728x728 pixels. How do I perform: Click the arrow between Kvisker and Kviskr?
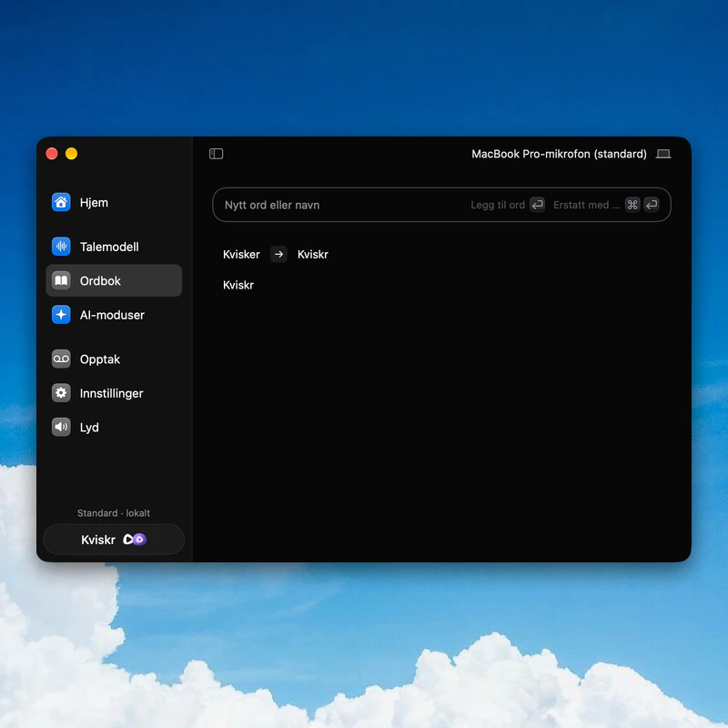coord(278,255)
